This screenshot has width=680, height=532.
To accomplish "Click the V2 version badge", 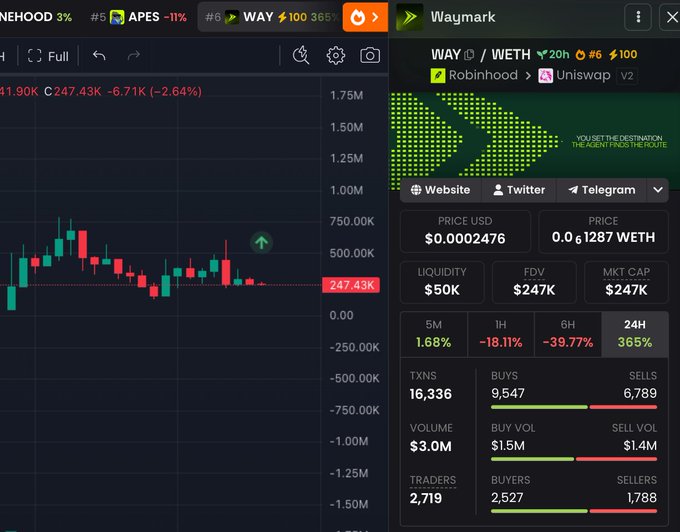I will (627, 76).
